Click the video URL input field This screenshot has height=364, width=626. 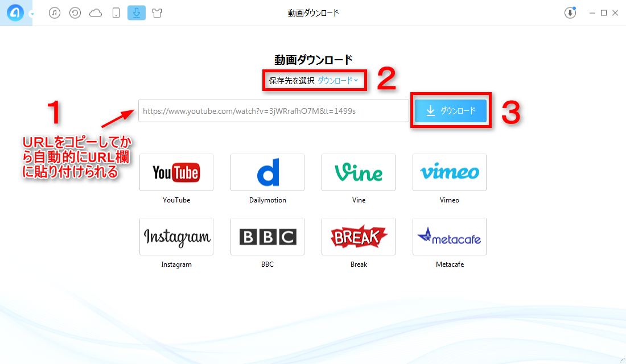point(274,111)
